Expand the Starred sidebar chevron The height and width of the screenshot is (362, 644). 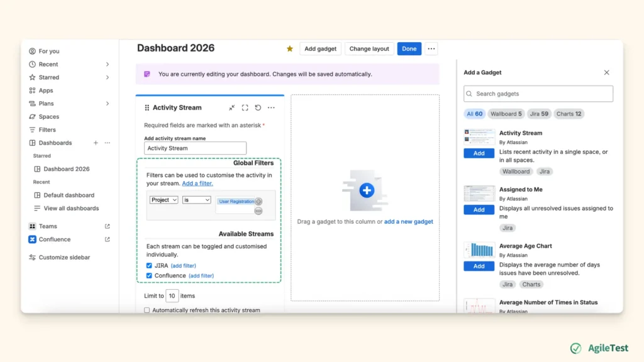[x=108, y=77]
